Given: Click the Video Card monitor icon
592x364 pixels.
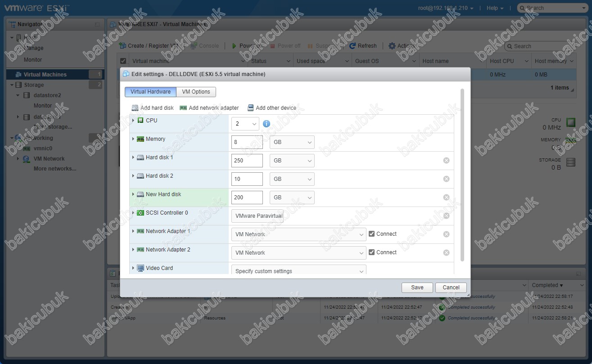Looking at the screenshot, I should (140, 268).
